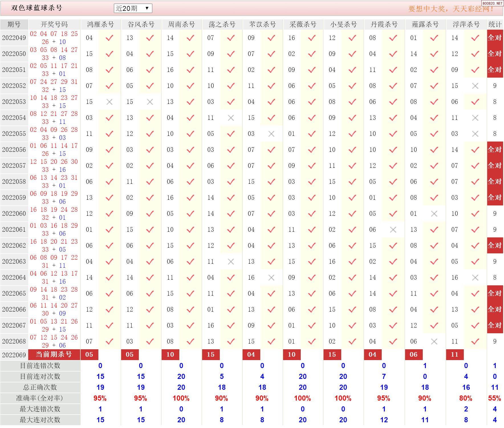Click the 鸿雁 checkmark for issue 2022049

click(109, 38)
